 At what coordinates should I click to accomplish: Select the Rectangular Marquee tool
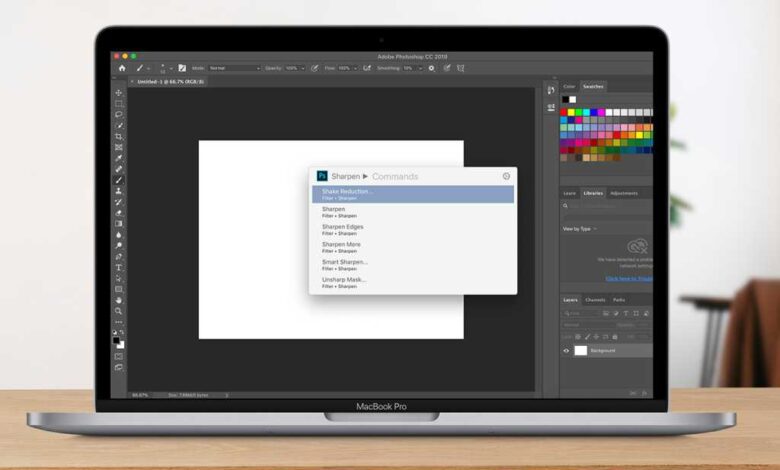click(118, 104)
